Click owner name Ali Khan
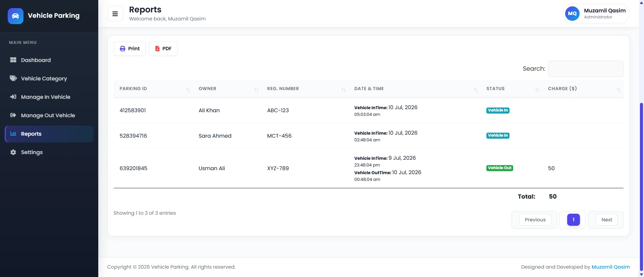This screenshot has width=644, height=277. tap(209, 110)
